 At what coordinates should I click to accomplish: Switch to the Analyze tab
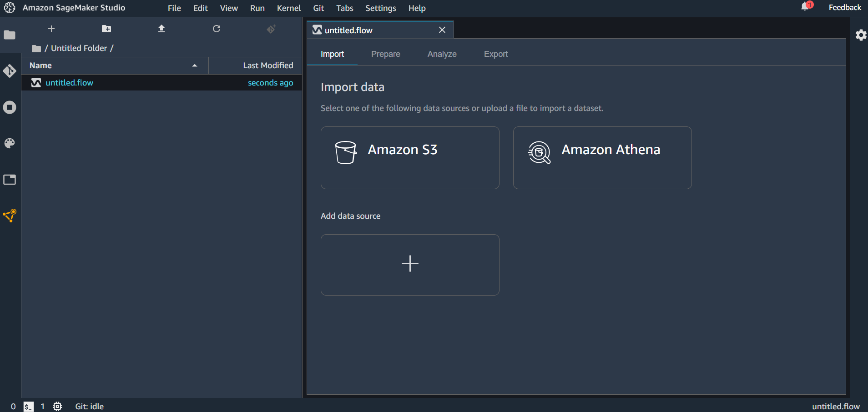pyautogui.click(x=442, y=54)
